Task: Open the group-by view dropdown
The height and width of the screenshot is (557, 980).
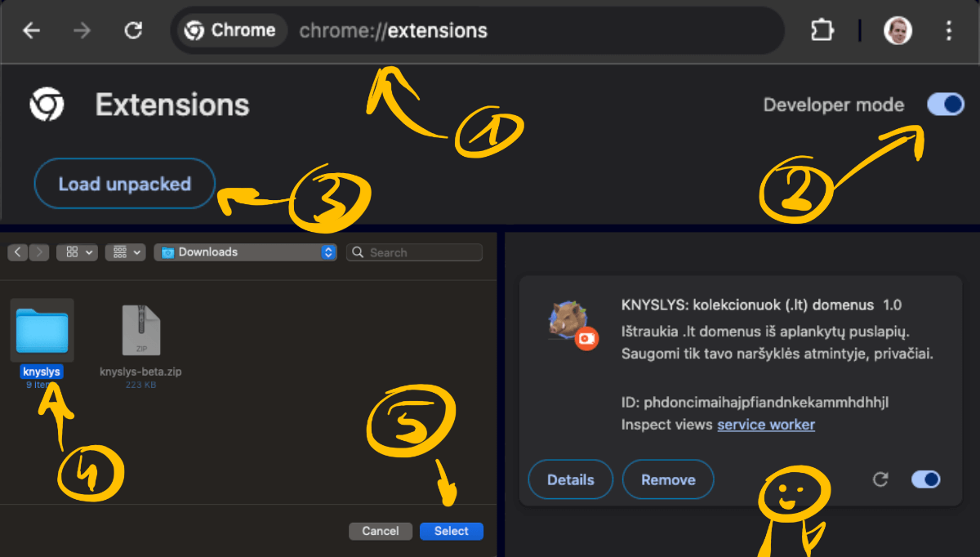Action: (126, 252)
